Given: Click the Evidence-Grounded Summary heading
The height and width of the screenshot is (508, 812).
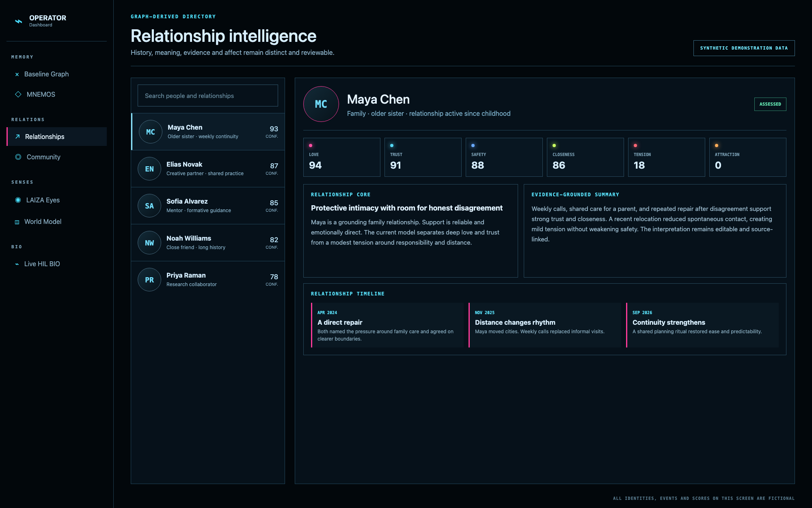Looking at the screenshot, I should click(x=575, y=195).
